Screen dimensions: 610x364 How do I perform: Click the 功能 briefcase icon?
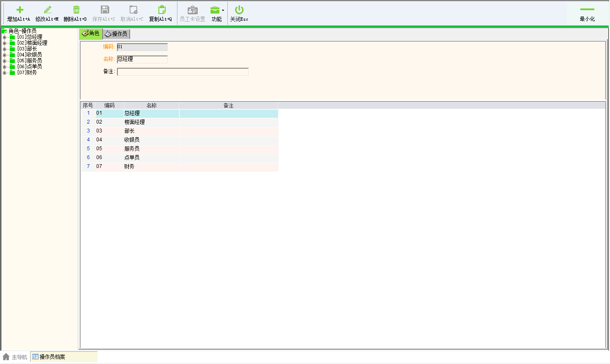[x=215, y=10]
